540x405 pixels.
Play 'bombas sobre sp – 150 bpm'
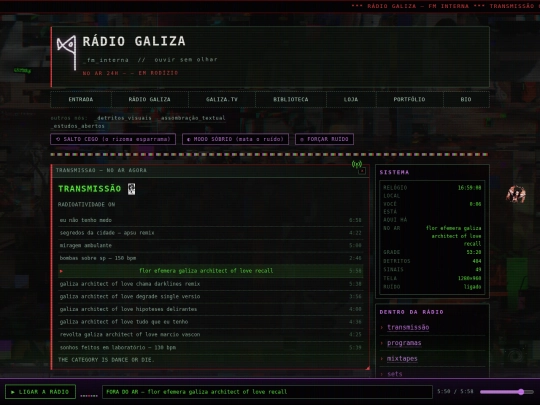(x=210, y=258)
